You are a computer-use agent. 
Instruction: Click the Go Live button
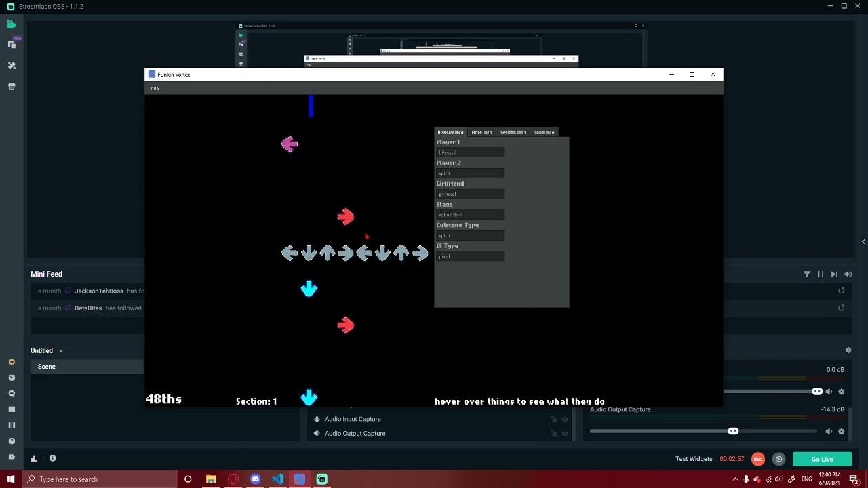click(x=822, y=460)
